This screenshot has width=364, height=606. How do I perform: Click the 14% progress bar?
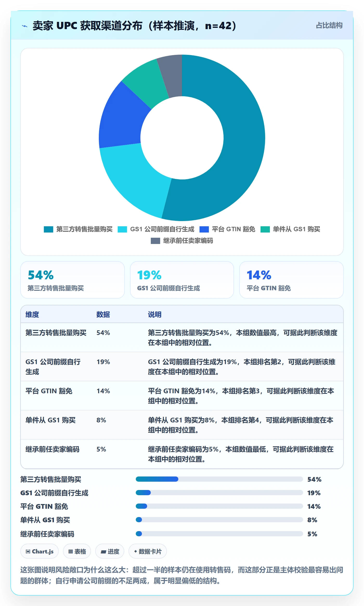219,506
